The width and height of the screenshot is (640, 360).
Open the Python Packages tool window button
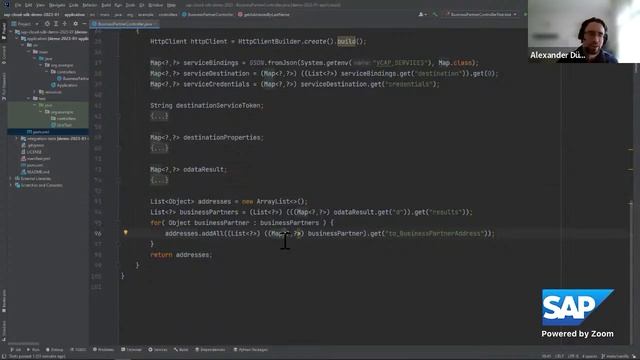251,350
